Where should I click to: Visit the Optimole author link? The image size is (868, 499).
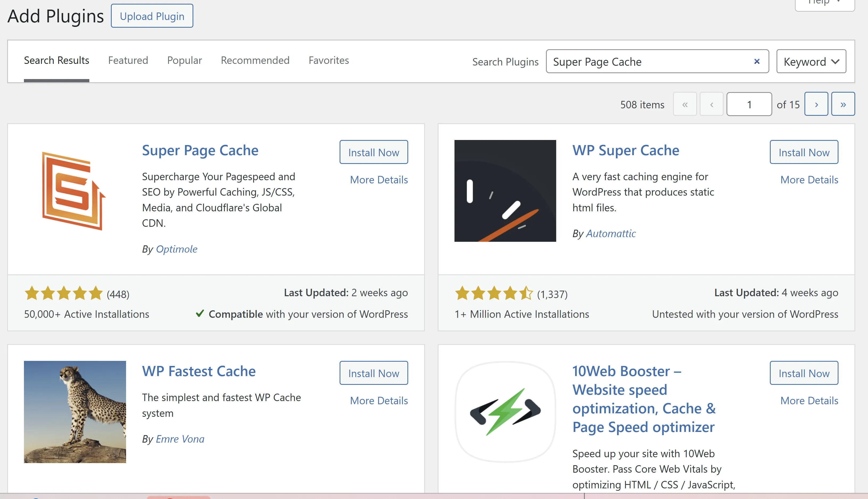point(177,249)
